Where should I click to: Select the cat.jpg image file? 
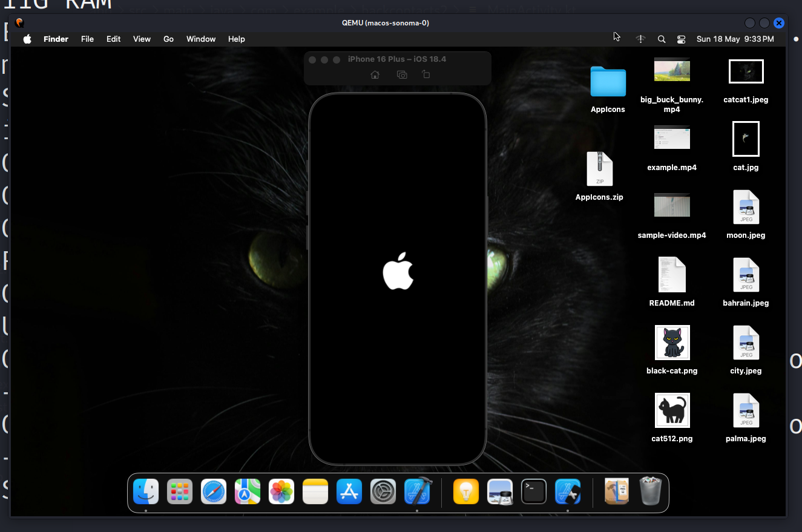click(x=746, y=139)
